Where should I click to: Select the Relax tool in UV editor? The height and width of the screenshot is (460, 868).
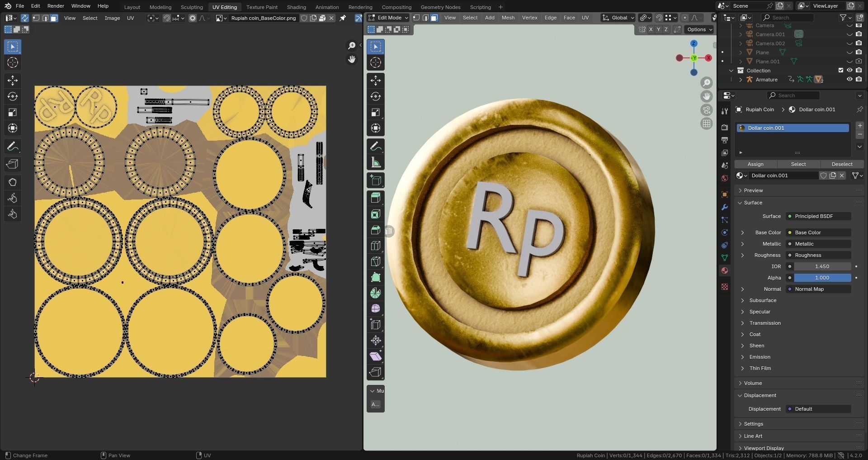point(13,198)
